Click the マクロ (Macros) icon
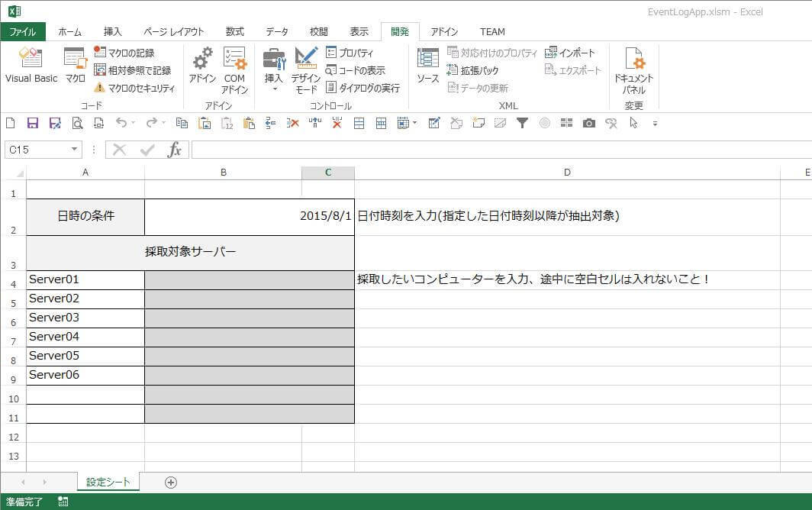The height and width of the screenshot is (510, 812). click(x=75, y=65)
